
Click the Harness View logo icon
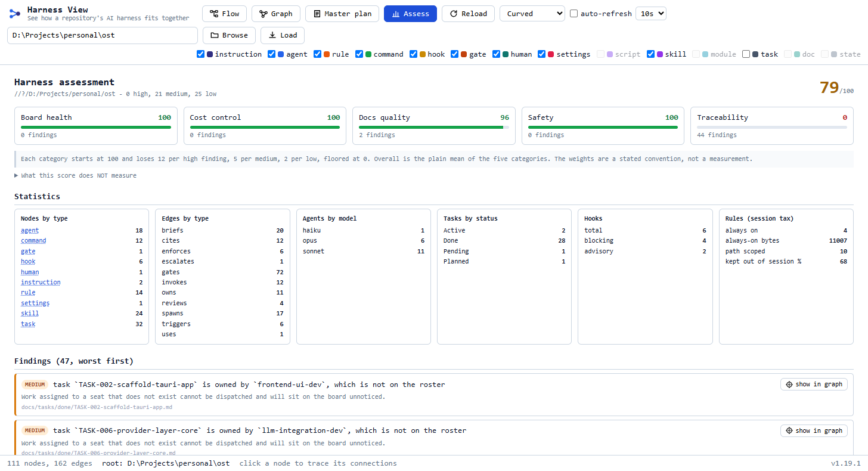tap(15, 13)
